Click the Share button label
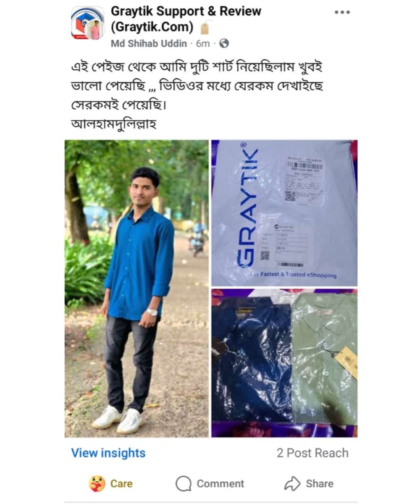Image resolution: width=420 pixels, height=504 pixels. (319, 483)
